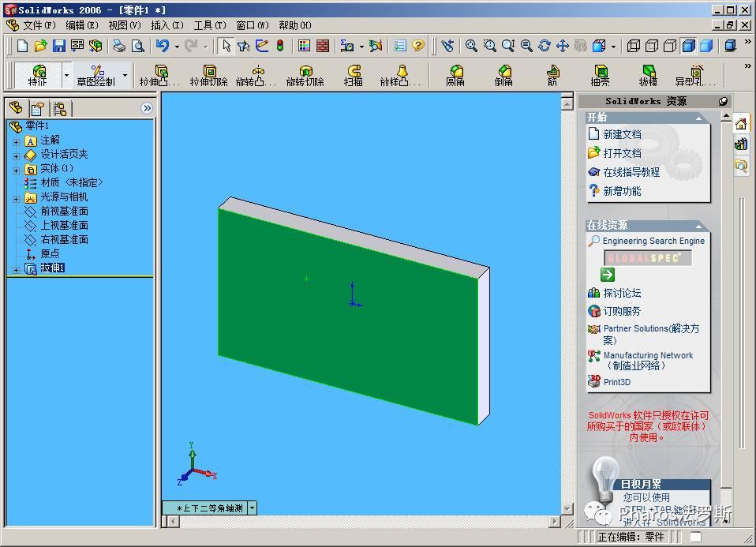Toggle Wireframe display mode
The height and width of the screenshot is (547, 756).
634,46
